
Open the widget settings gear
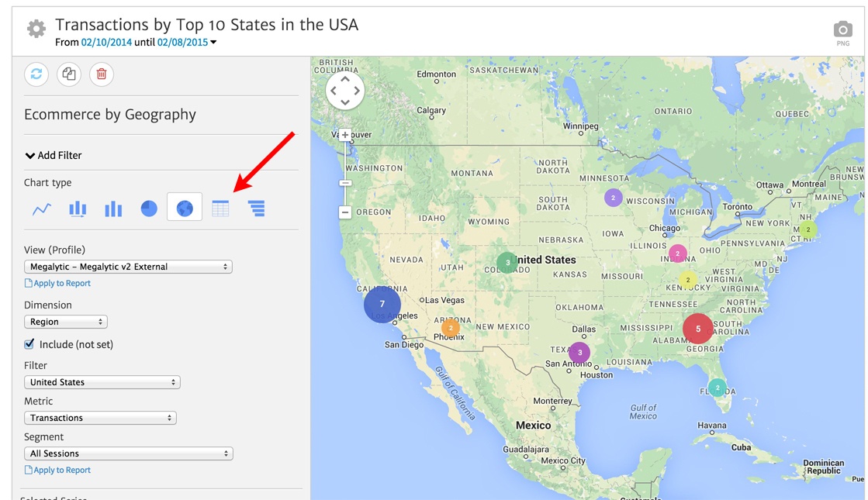pos(36,29)
